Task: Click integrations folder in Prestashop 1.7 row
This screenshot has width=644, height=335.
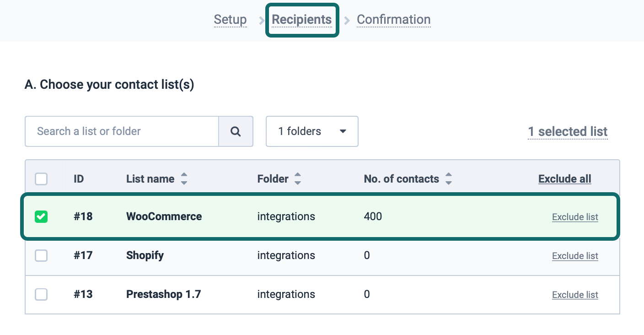Action: coord(286,294)
